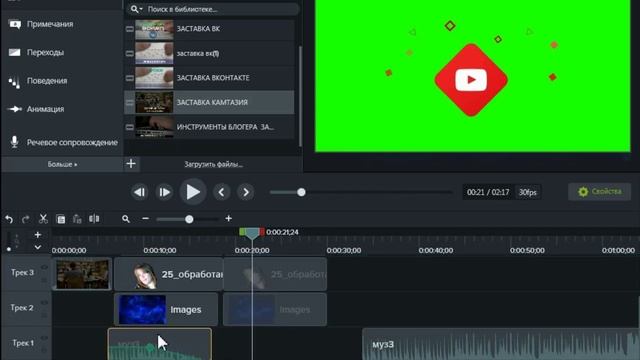Select the dimmed Images clip on Трек 2
640x360 pixels.
coord(275,309)
